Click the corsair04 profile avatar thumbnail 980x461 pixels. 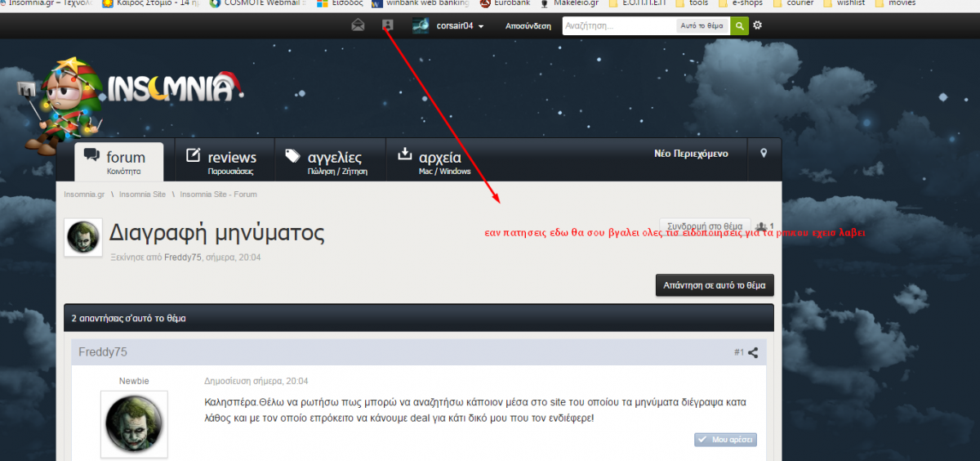421,25
